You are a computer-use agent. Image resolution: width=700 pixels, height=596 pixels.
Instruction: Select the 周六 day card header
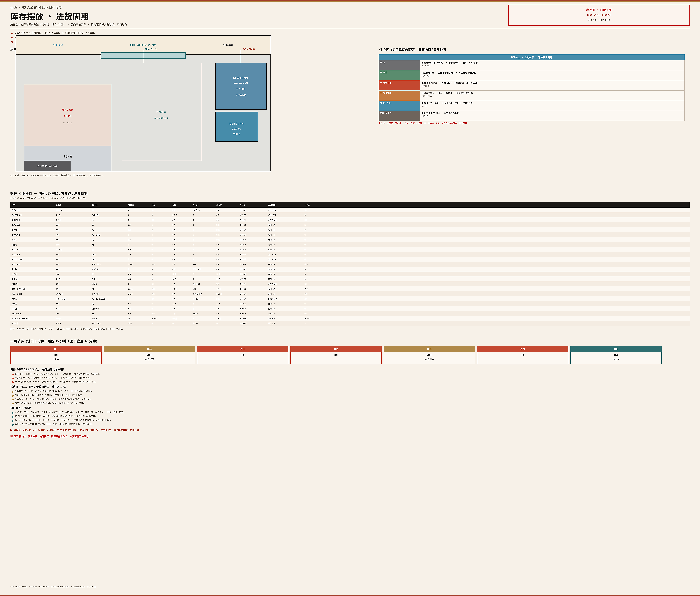click(523, 349)
